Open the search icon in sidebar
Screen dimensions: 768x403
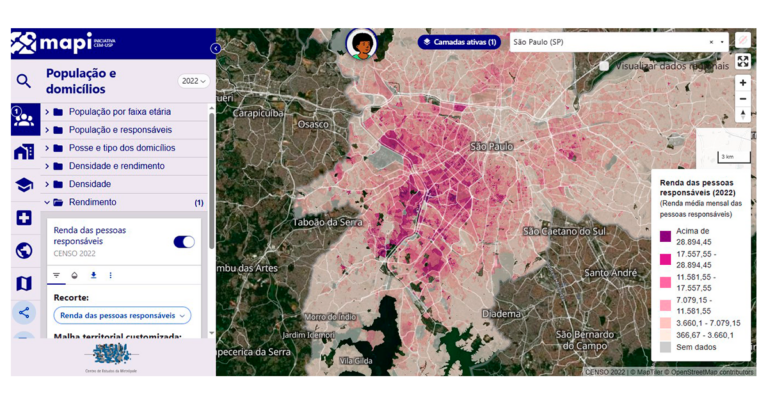(x=23, y=82)
